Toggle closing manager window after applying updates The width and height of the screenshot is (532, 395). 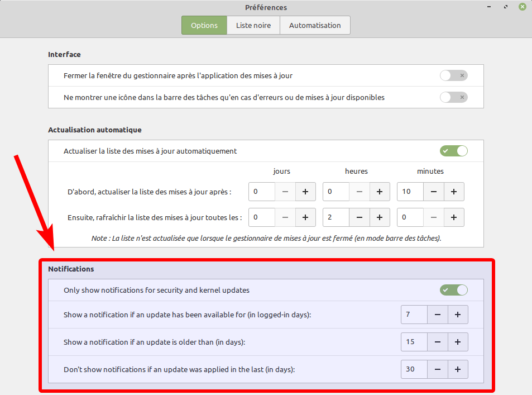[x=454, y=75]
